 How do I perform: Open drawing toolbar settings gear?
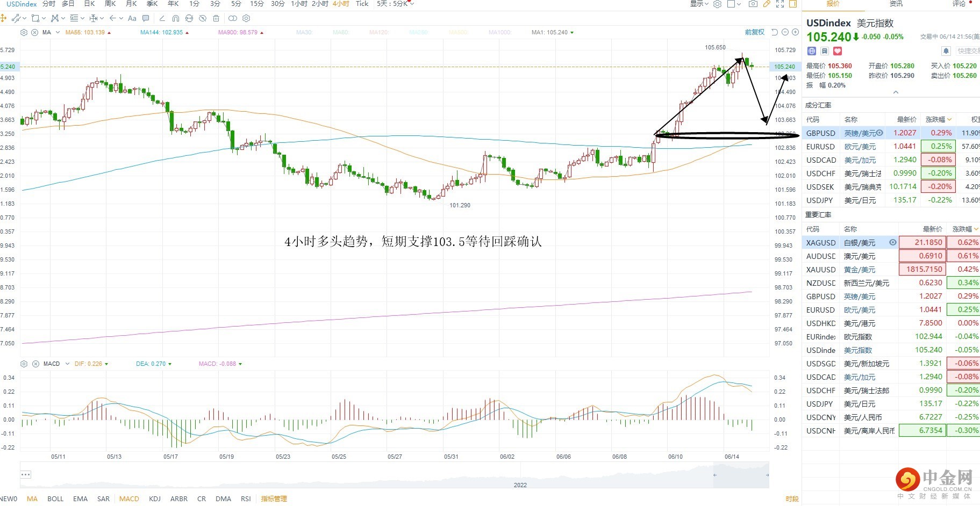(246, 18)
